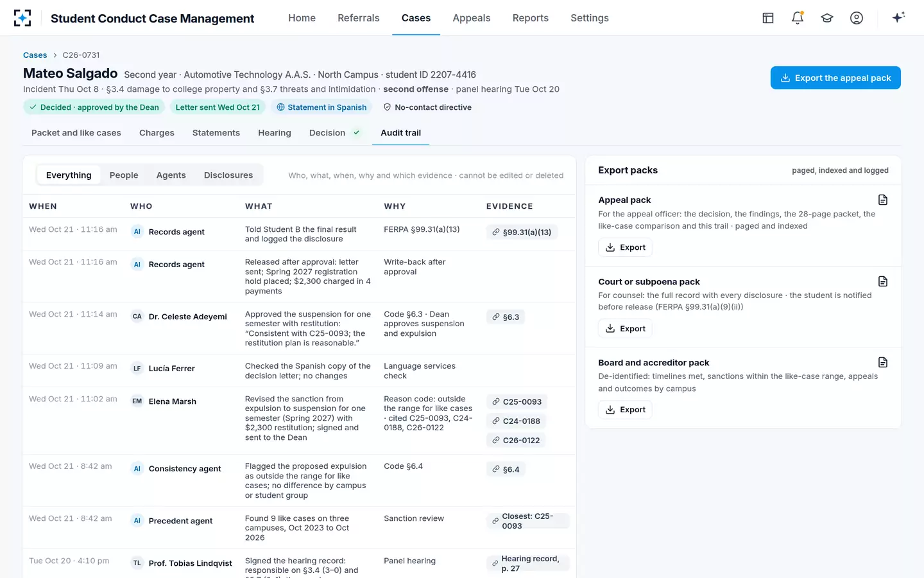Screen dimensions: 924x578
Task: Filter audit trail by People
Action: click(x=124, y=175)
